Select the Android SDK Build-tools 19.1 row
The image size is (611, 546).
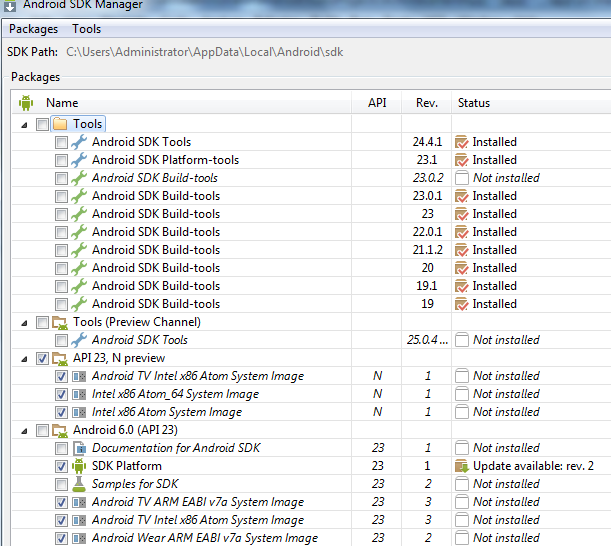click(311, 286)
